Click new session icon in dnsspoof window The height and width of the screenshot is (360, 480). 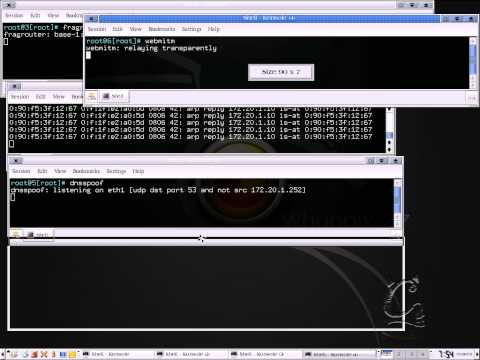[16, 235]
